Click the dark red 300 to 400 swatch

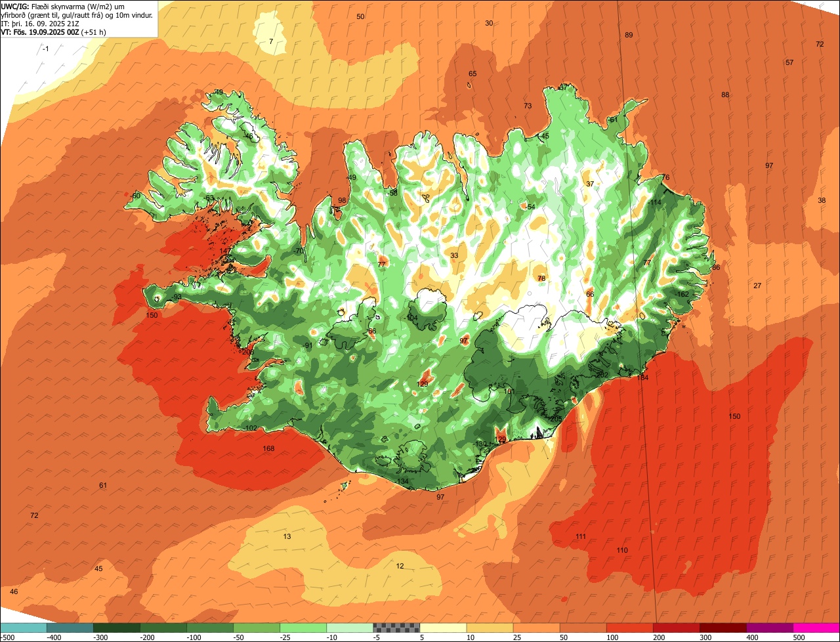(723, 628)
